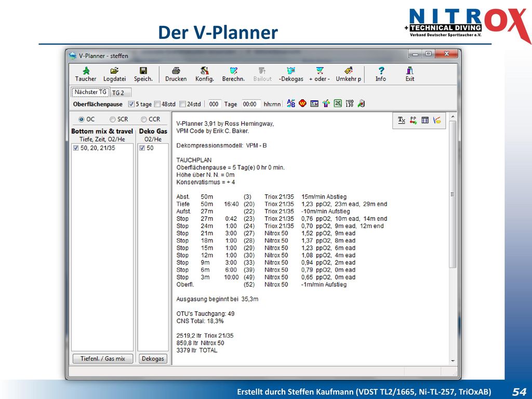Click the 'Ausgasung beginnt bei 35,3m' line
Screen dimensions: 532x399
click(217, 299)
